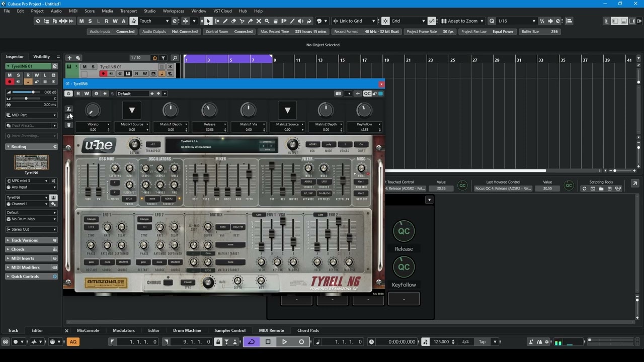The image size is (644, 362).
Task: Open the Transport menu
Action: click(x=128, y=11)
